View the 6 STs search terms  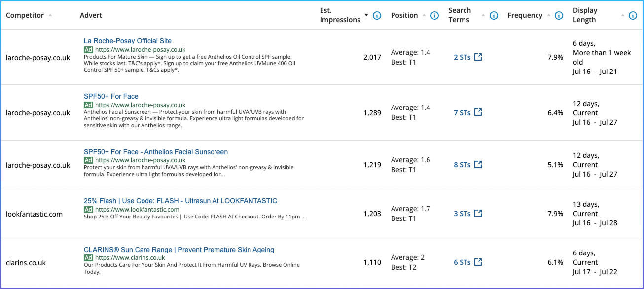pos(462,262)
